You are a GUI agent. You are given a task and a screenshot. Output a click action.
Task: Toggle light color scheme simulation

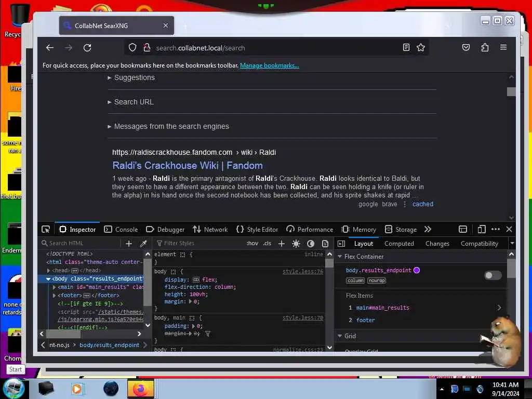point(296,244)
